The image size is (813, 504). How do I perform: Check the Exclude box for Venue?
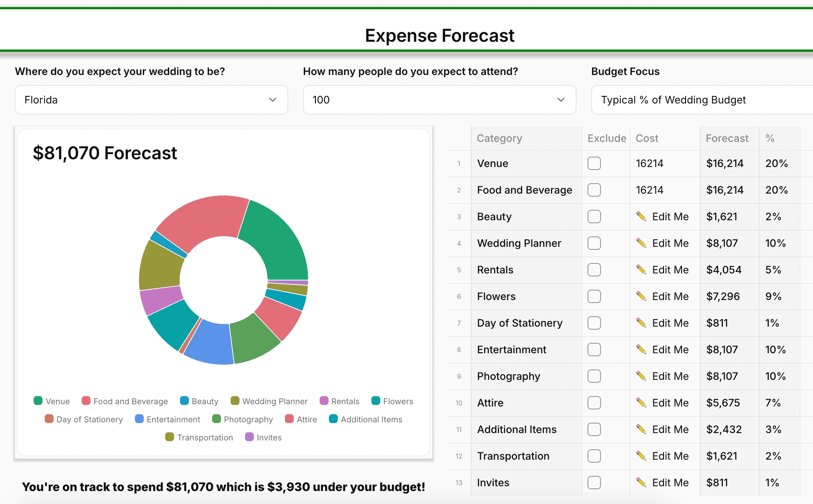[594, 163]
